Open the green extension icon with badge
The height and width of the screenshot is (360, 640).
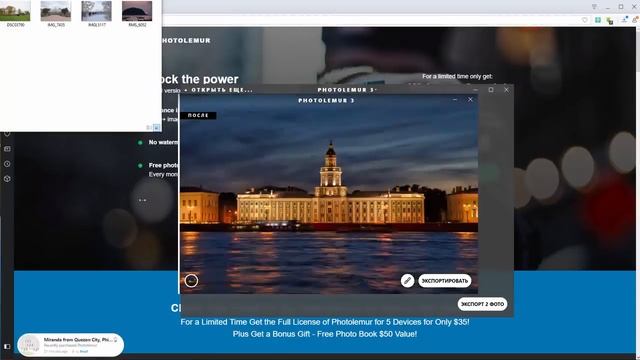pos(610,20)
